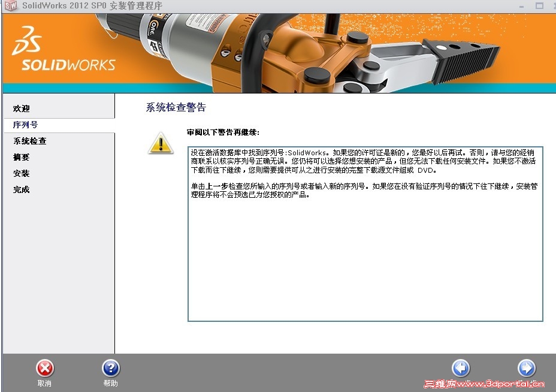Select the 序列号 (Serial Number) step
The height and width of the screenshot is (392, 556).
(25, 125)
